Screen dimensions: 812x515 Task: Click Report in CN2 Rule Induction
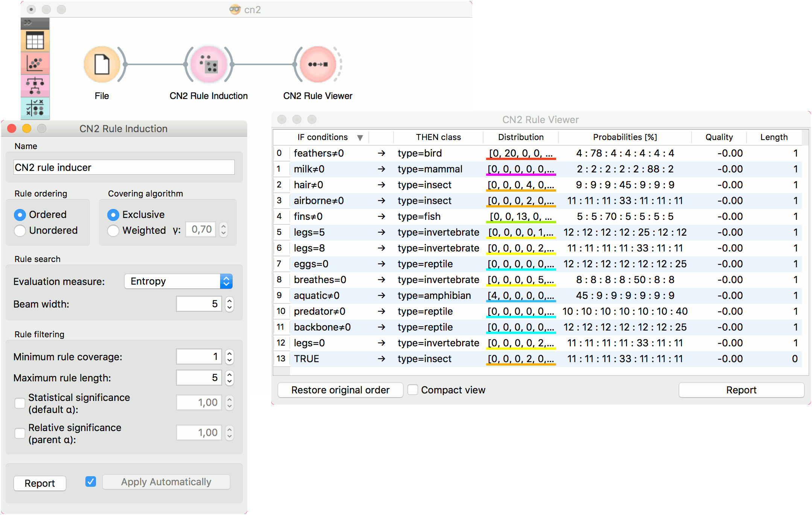click(x=40, y=483)
